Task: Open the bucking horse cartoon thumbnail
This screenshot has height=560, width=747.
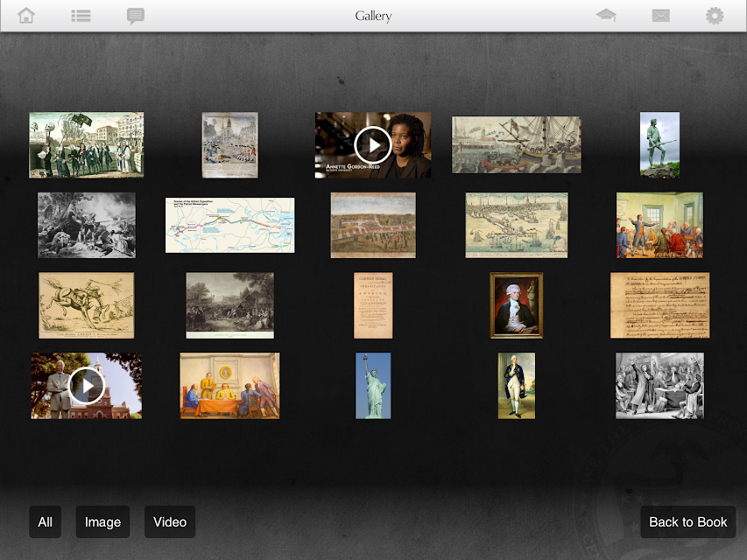Action: point(86,305)
